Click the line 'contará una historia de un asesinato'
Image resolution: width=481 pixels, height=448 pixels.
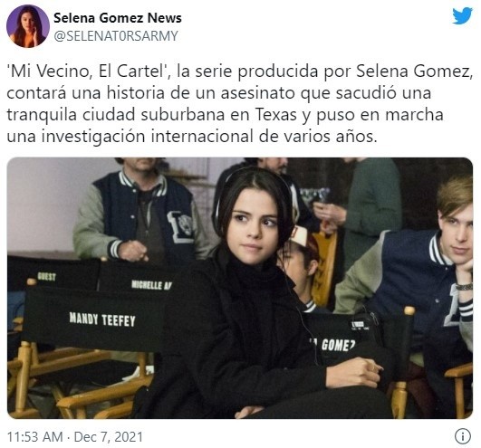(x=151, y=93)
